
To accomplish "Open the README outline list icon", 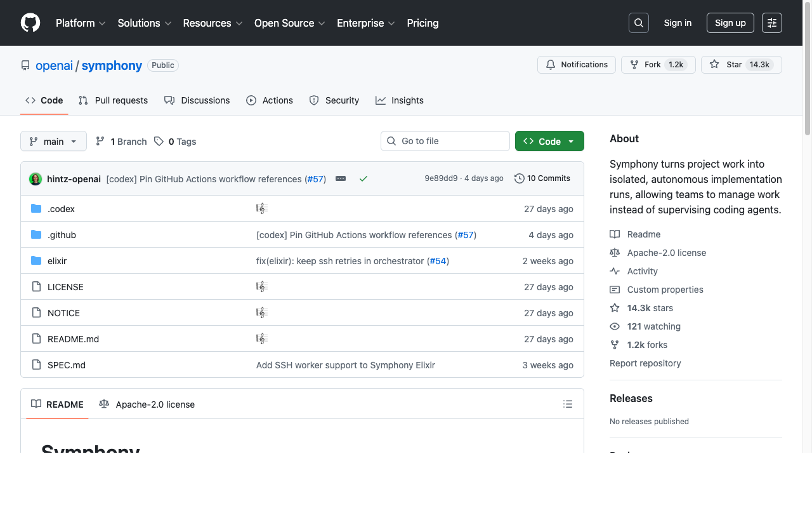I will pyautogui.click(x=568, y=404).
